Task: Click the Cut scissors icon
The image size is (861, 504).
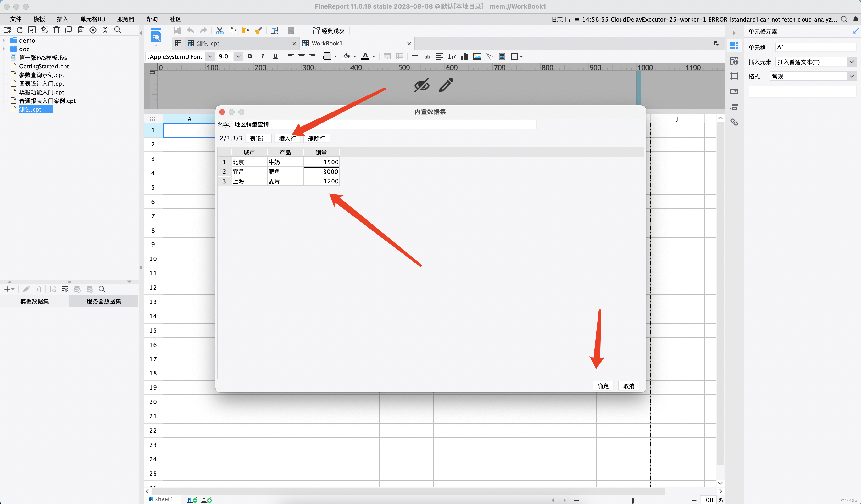Action: coord(219,31)
